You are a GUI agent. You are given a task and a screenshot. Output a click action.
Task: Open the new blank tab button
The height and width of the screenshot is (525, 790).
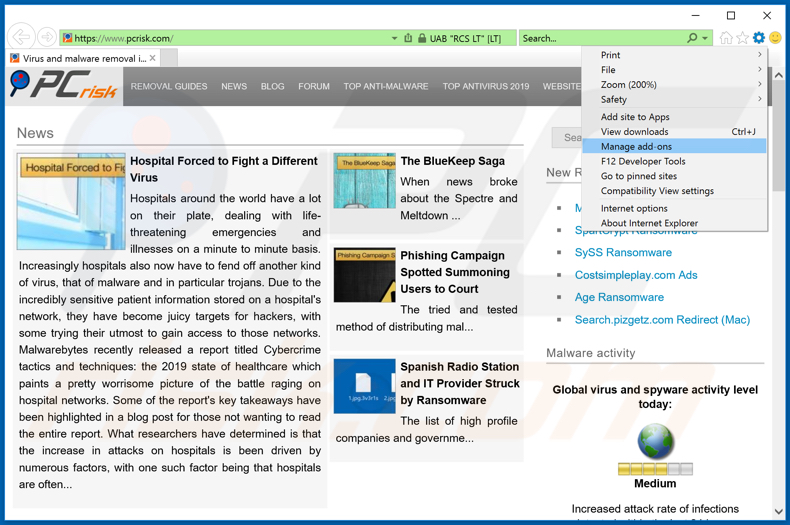[x=169, y=58]
